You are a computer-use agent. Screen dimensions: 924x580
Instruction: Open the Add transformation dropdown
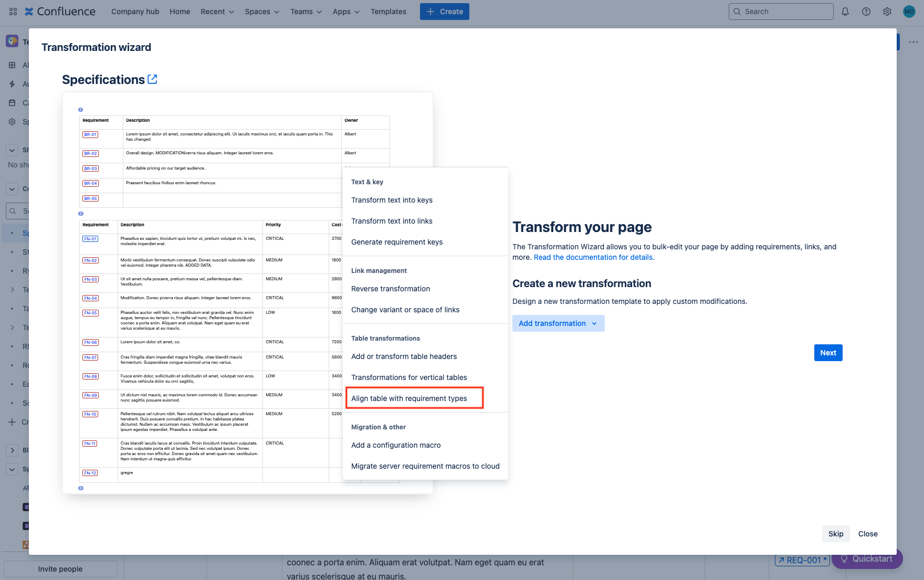(x=558, y=323)
